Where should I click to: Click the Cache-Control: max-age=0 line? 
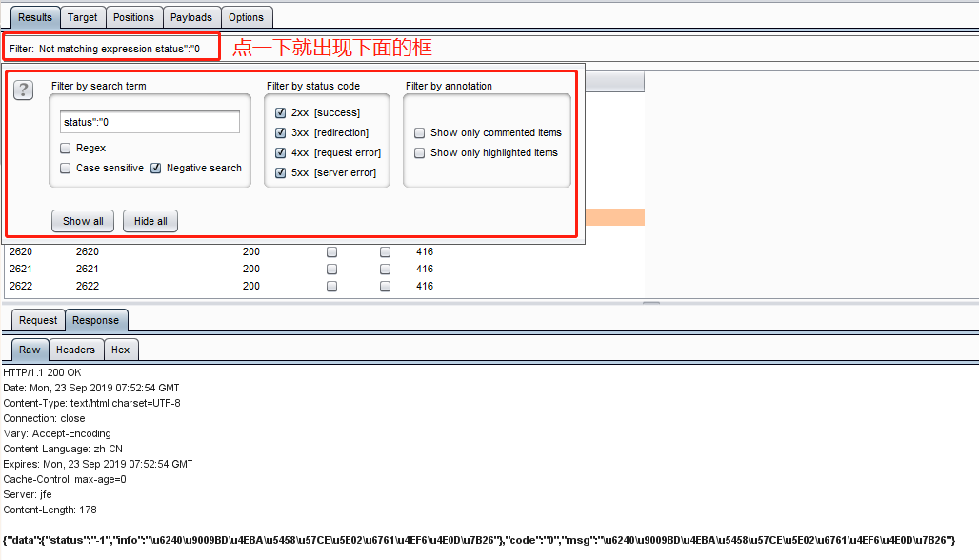(x=65, y=479)
